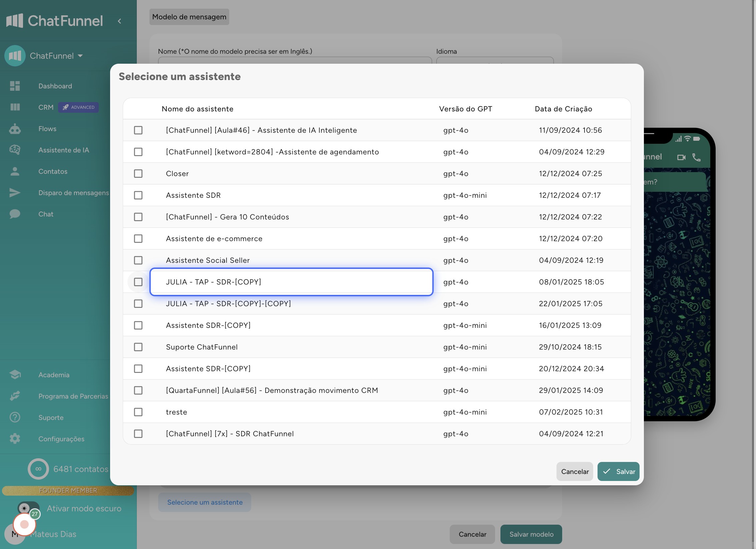
Task: Go to Flows in the sidebar
Action: click(x=47, y=129)
